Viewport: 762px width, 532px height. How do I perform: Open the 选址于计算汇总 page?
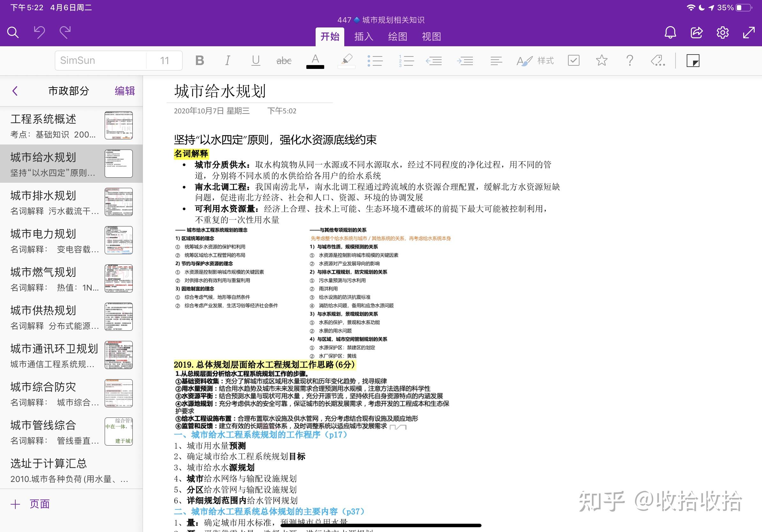pos(71,469)
